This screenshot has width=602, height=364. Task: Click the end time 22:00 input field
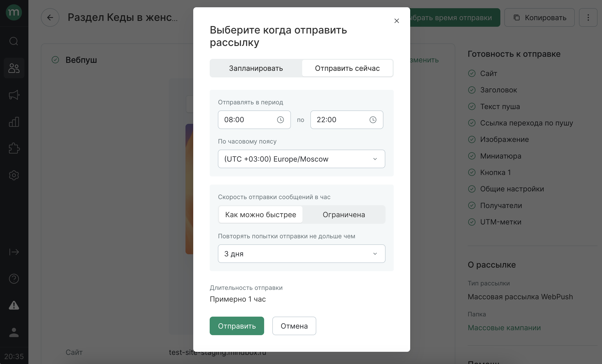pyautogui.click(x=347, y=120)
